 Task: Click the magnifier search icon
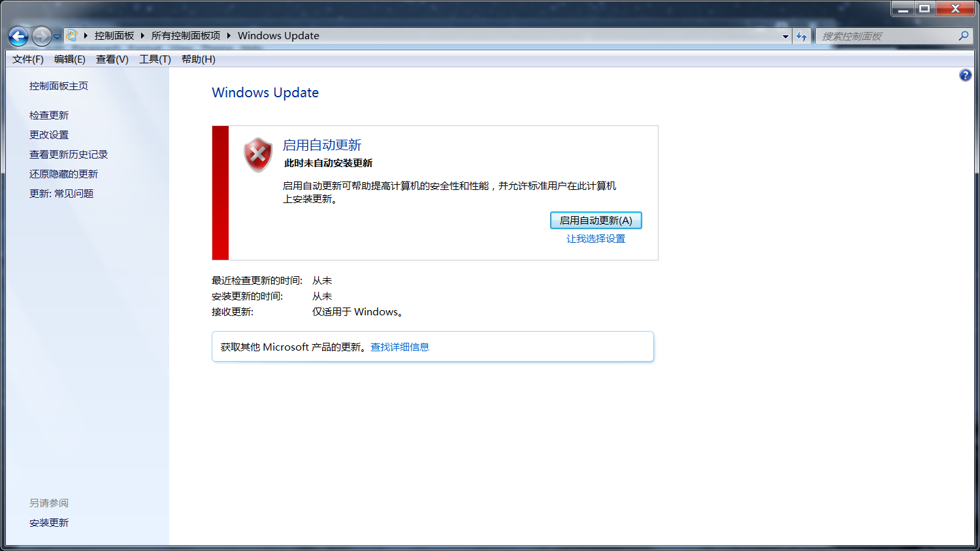(x=964, y=36)
